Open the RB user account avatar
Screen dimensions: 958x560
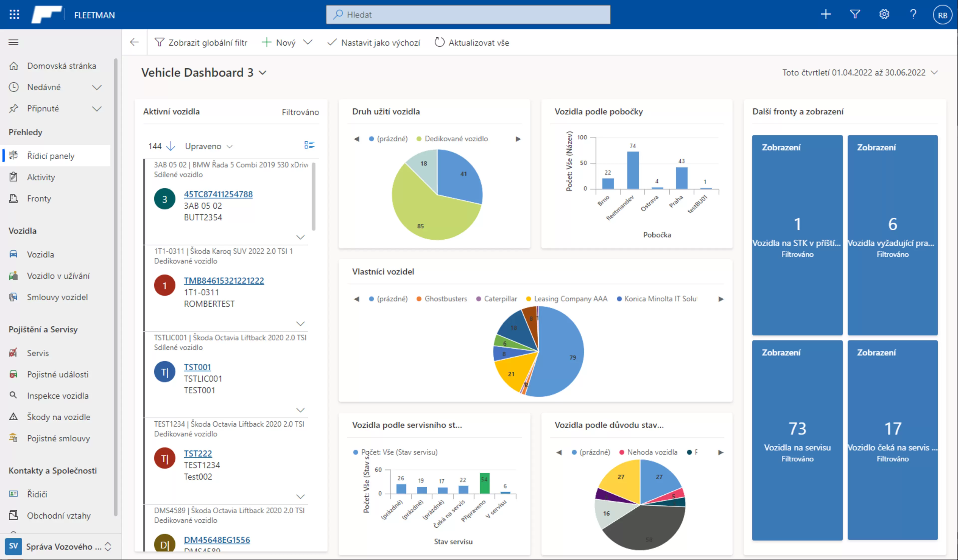tap(943, 15)
